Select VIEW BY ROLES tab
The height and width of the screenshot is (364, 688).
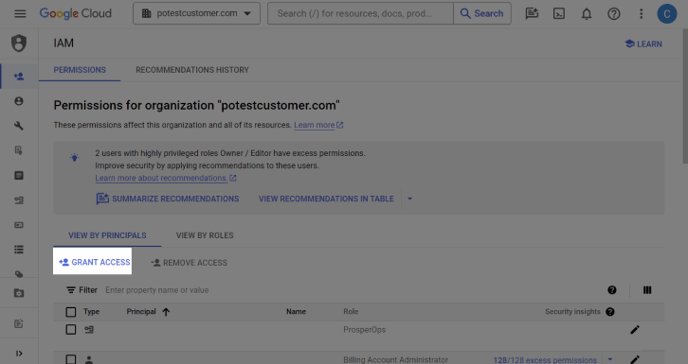204,236
